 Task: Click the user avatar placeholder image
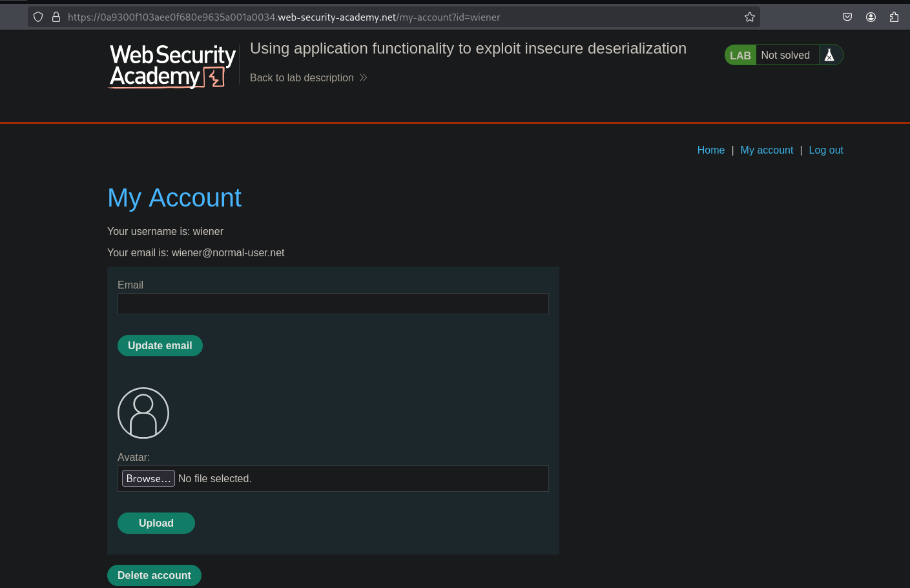143,413
